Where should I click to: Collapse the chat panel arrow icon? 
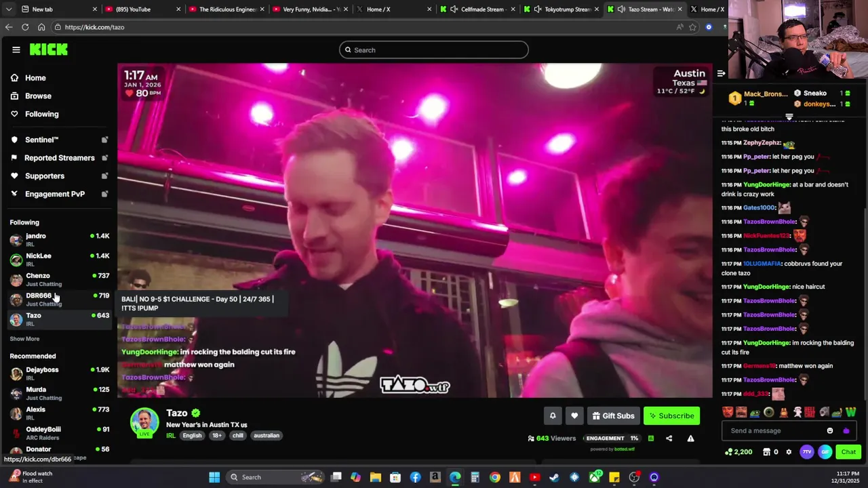pyautogui.click(x=722, y=73)
